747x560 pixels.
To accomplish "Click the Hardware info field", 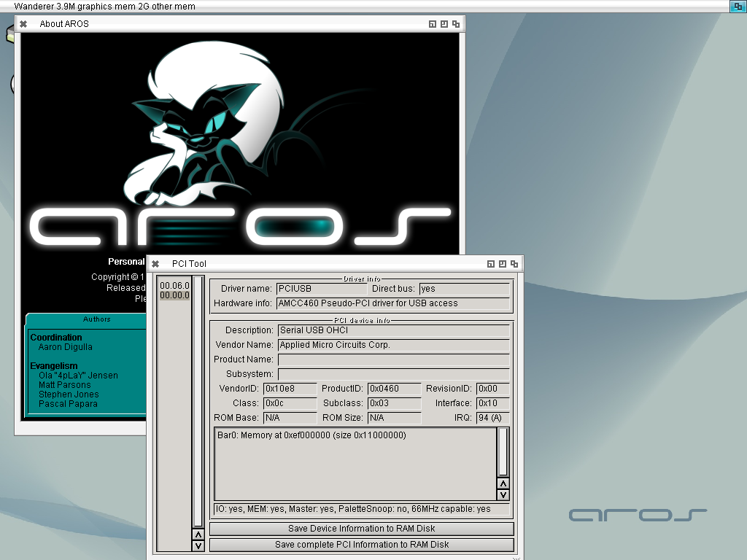I will pos(393,303).
